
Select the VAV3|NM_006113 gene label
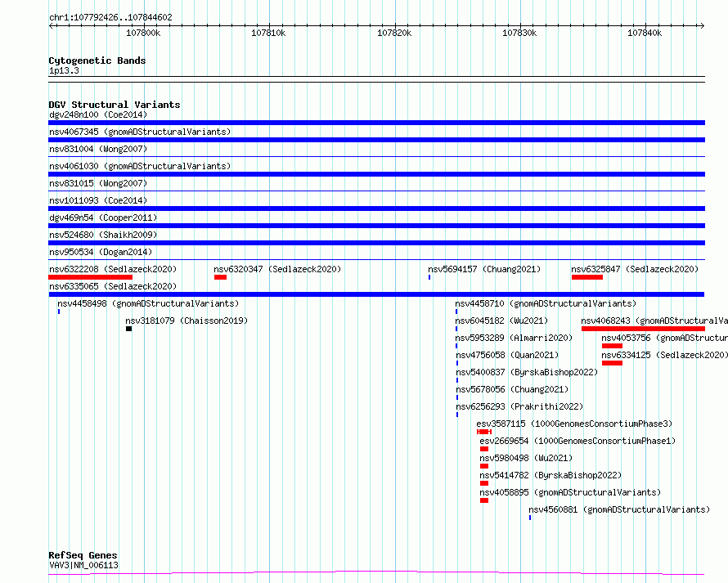tap(83, 565)
